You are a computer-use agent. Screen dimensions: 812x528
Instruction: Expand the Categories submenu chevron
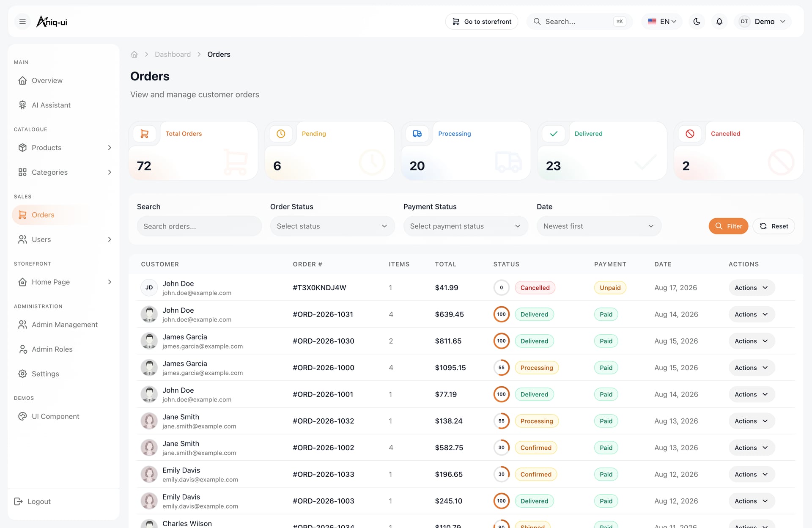point(110,172)
